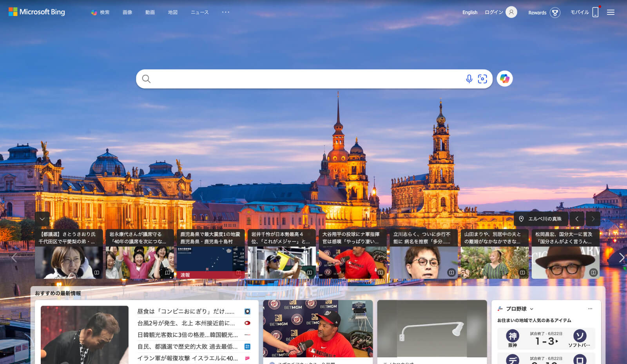Screen dimensions: 627x364
Task: Open the Rewards link
Action: [537, 13]
